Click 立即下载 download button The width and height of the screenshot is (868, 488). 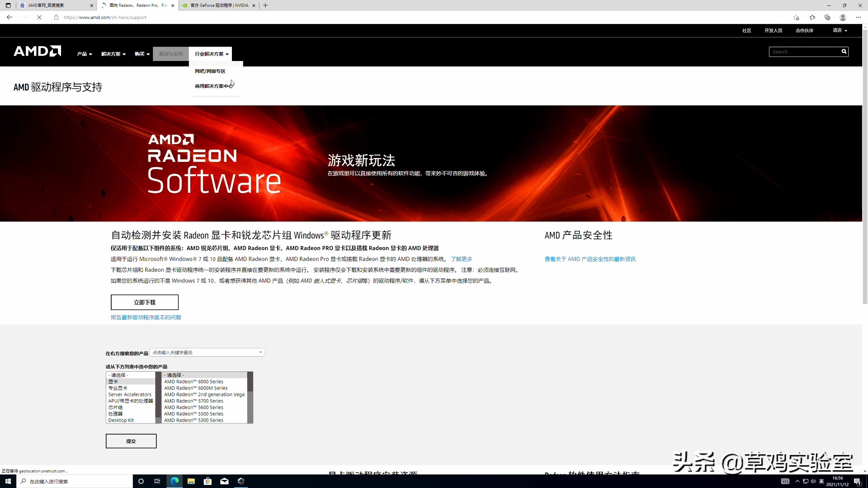tap(144, 301)
